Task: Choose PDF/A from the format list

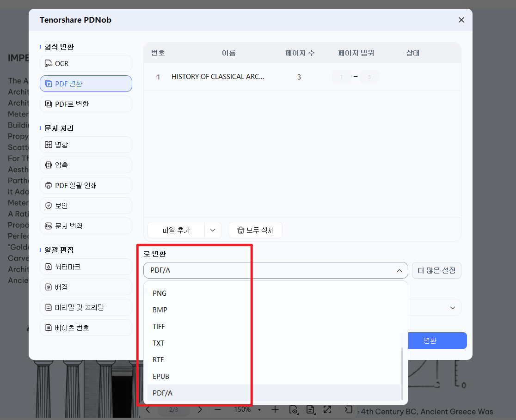Action: coord(274,393)
